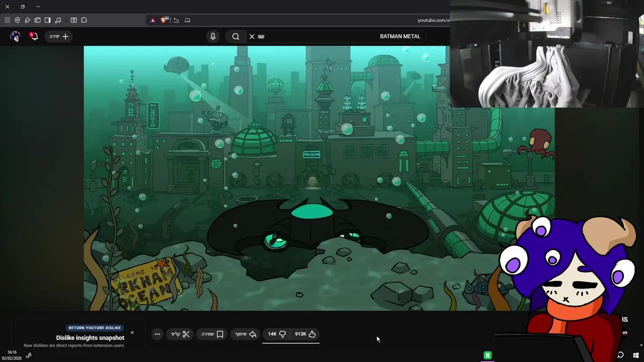Click the Return YouTube Dislike badge
This screenshot has width=644, height=362.
95,328
